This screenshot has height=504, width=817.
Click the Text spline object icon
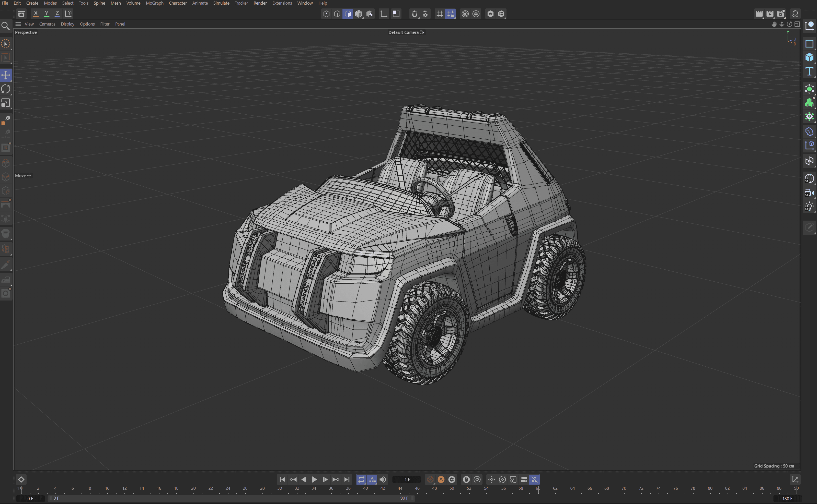click(x=809, y=71)
